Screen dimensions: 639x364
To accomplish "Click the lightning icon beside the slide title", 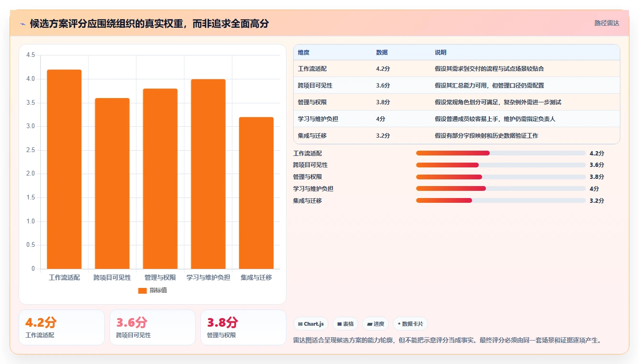I will click(x=22, y=23).
